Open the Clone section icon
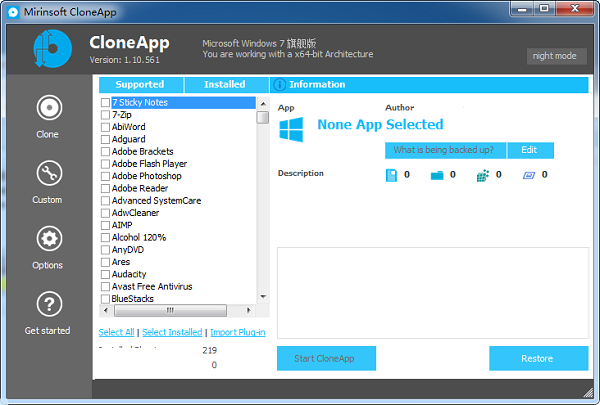The height and width of the screenshot is (405, 600). 48,108
